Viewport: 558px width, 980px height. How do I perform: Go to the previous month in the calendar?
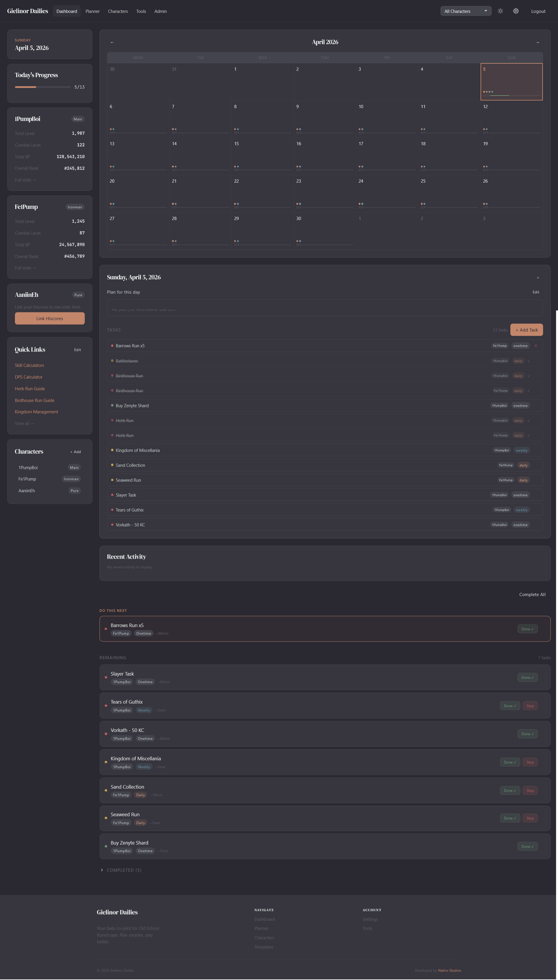[x=112, y=42]
